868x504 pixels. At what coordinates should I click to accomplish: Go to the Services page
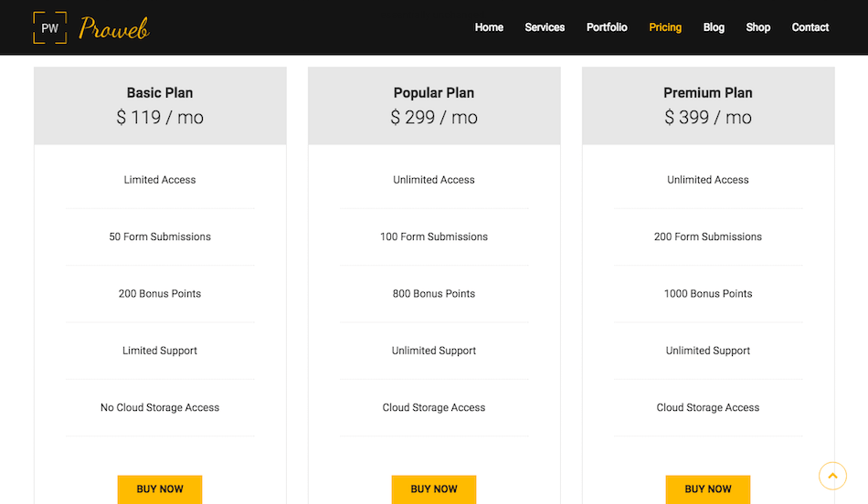(545, 27)
